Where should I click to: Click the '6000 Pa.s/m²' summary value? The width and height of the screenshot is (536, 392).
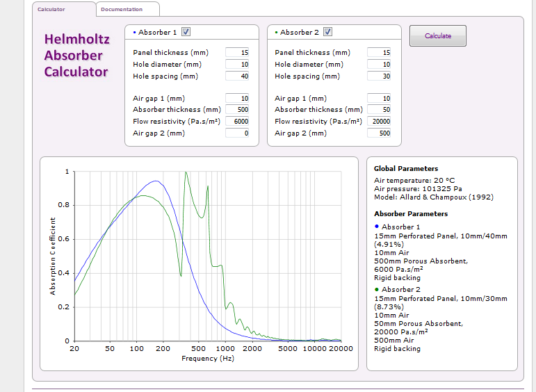(398, 269)
